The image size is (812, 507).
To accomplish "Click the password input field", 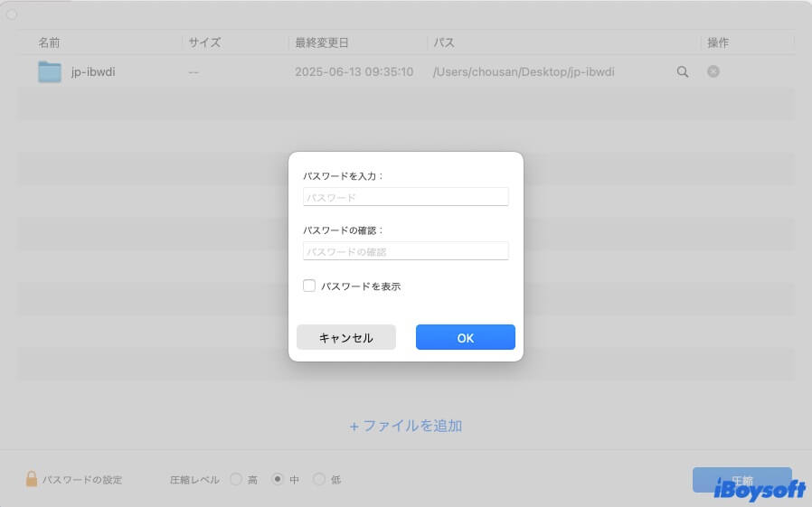I will 405,197.
